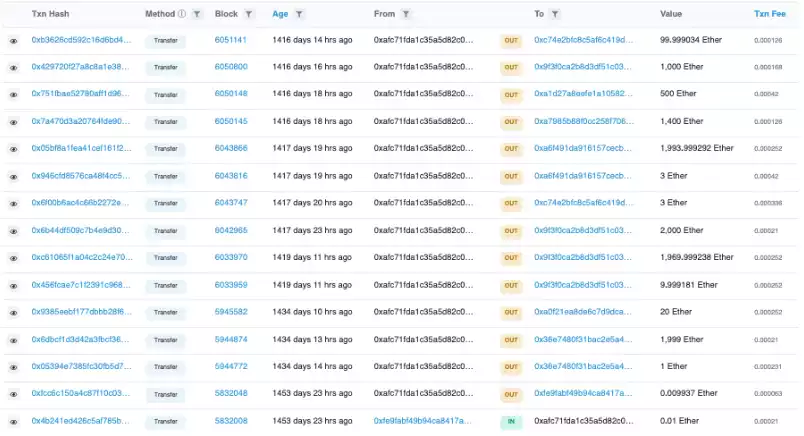Preview transaction 0xc61065f1a04c2c24e70 with eye icon
Image resolution: width=804 pixels, height=436 pixels.
[x=14, y=258]
